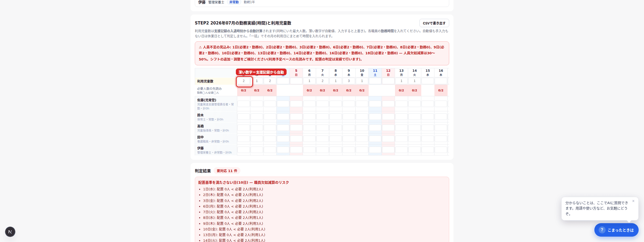Select the day 11 土 column header
Screen dimensions: 644x242
pyautogui.click(x=375, y=73)
